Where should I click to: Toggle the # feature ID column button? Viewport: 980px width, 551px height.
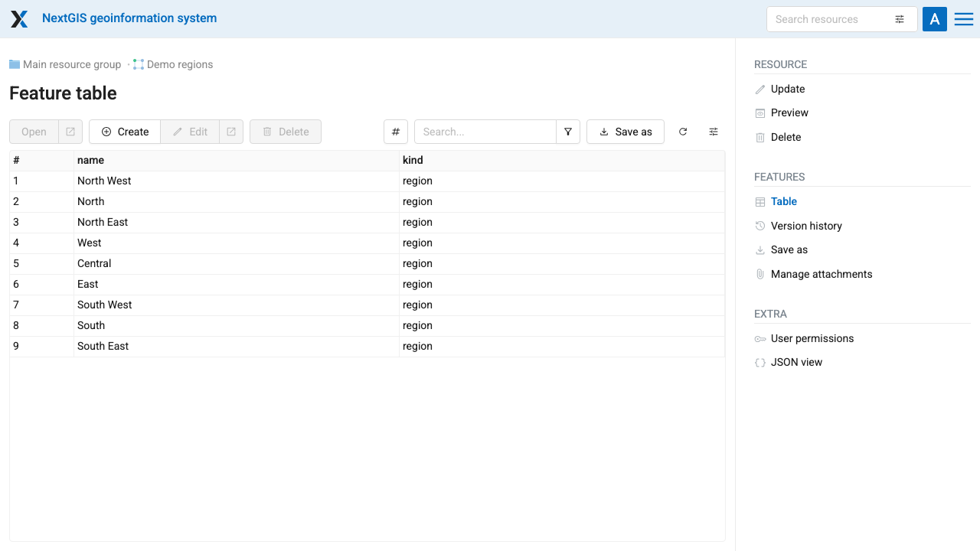click(396, 132)
